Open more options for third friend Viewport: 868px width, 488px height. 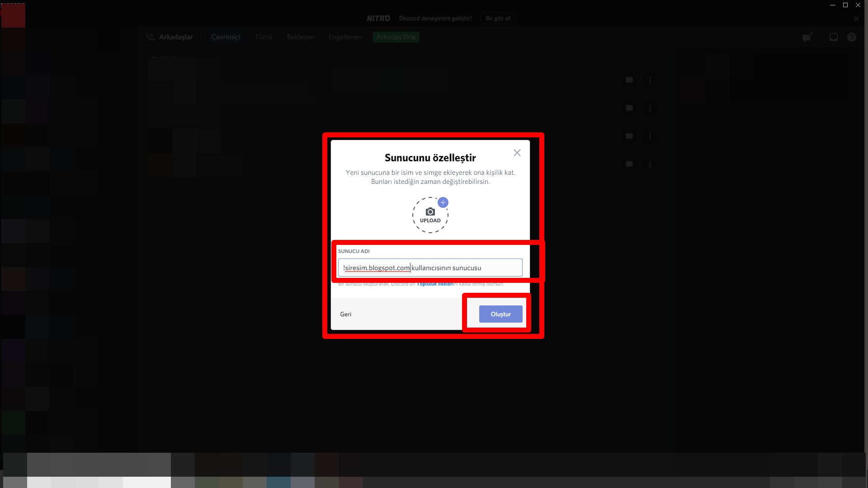click(650, 136)
